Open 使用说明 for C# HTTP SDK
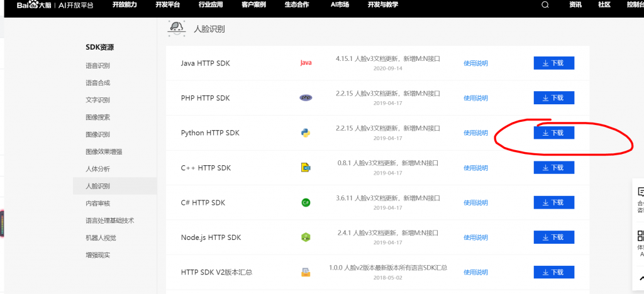This screenshot has width=644, height=294. [x=475, y=203]
